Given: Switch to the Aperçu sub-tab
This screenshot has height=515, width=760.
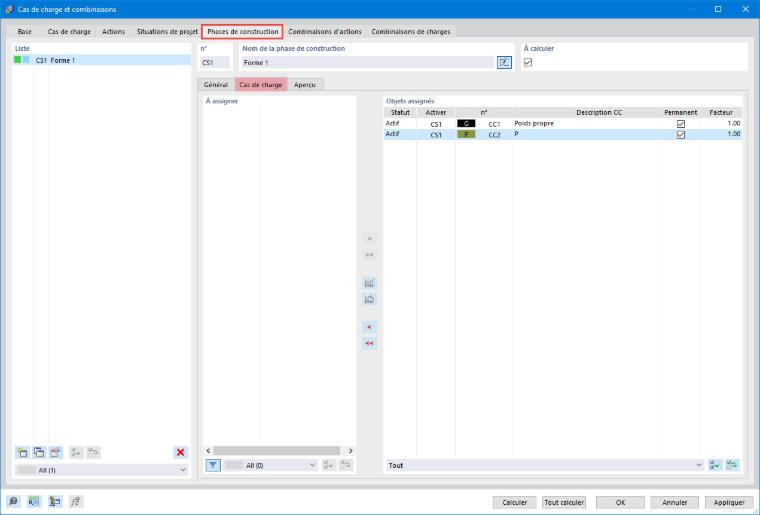Looking at the screenshot, I should click(305, 85).
